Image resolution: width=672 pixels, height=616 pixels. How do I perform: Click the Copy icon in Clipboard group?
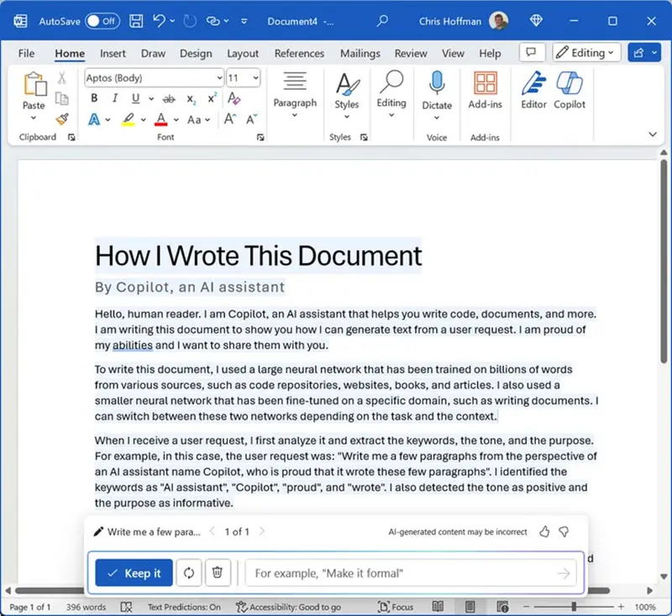tap(62, 98)
